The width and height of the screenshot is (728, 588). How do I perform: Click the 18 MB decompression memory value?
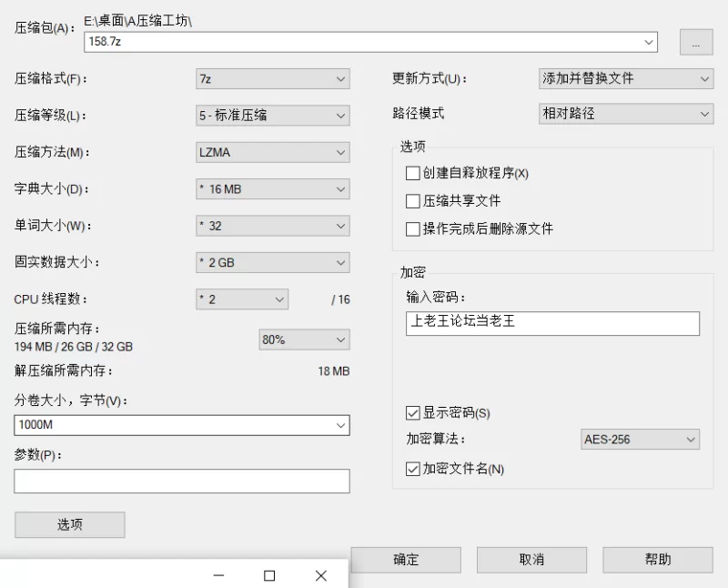(334, 371)
